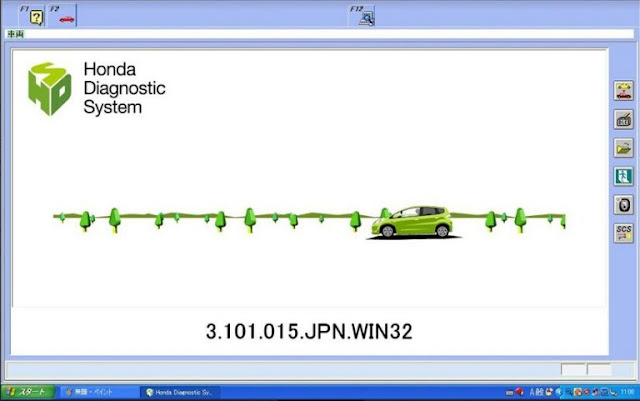640x401 pixels.
Task: Select the vehicle connection sidebar icon
Action: click(623, 91)
